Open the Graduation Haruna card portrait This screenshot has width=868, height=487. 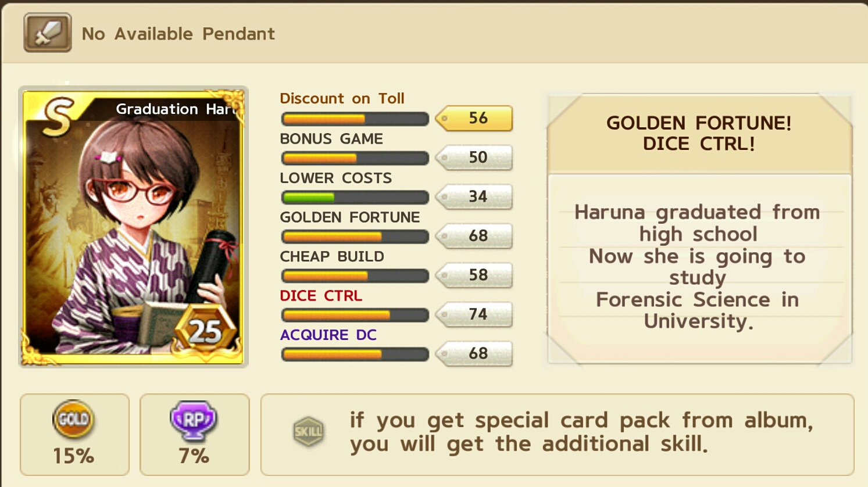pyautogui.click(x=133, y=227)
